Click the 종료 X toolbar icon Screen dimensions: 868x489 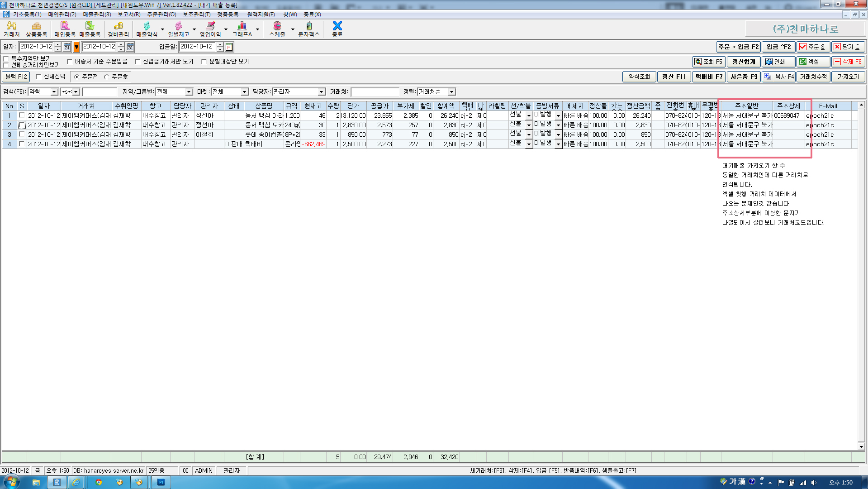point(337,29)
